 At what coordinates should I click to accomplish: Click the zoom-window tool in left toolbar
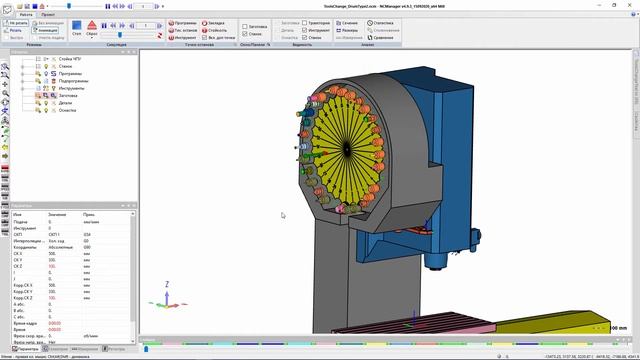(5, 67)
